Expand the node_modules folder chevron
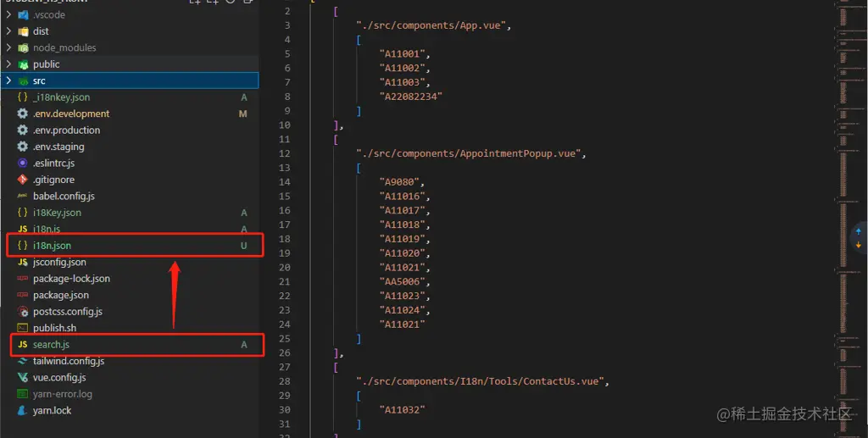This screenshot has height=438, width=868. (8, 47)
